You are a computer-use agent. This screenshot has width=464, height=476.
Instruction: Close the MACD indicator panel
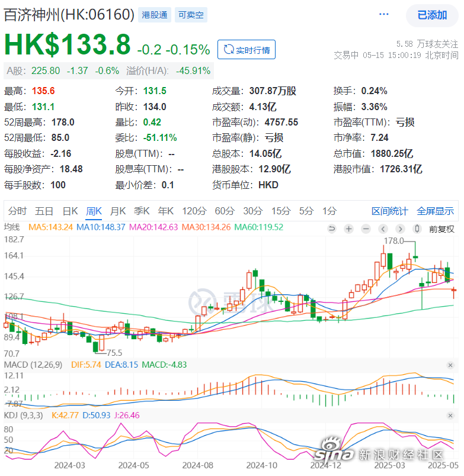coord(450,365)
